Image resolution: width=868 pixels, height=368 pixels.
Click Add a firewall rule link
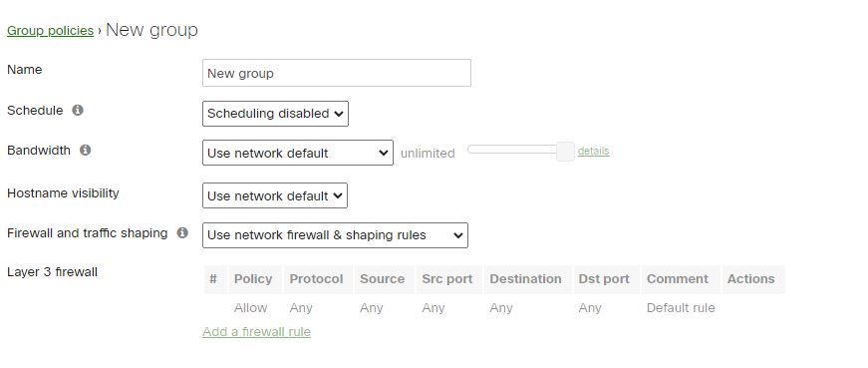[x=256, y=331]
